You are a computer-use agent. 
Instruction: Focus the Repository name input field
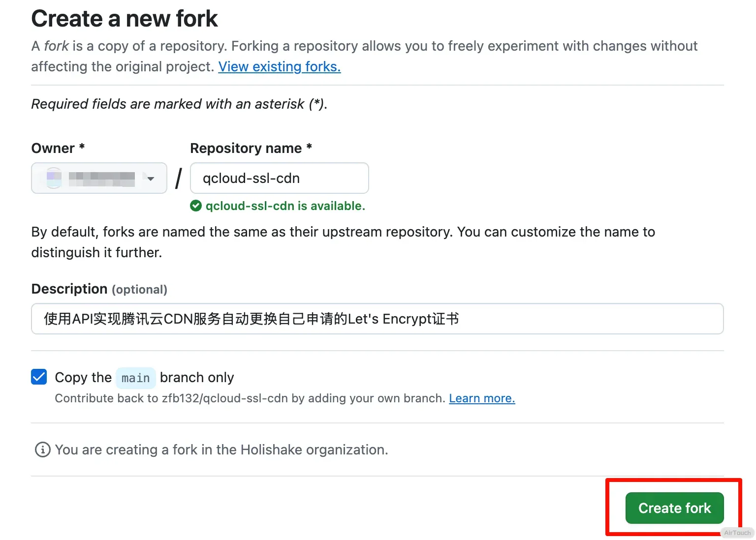click(x=279, y=178)
